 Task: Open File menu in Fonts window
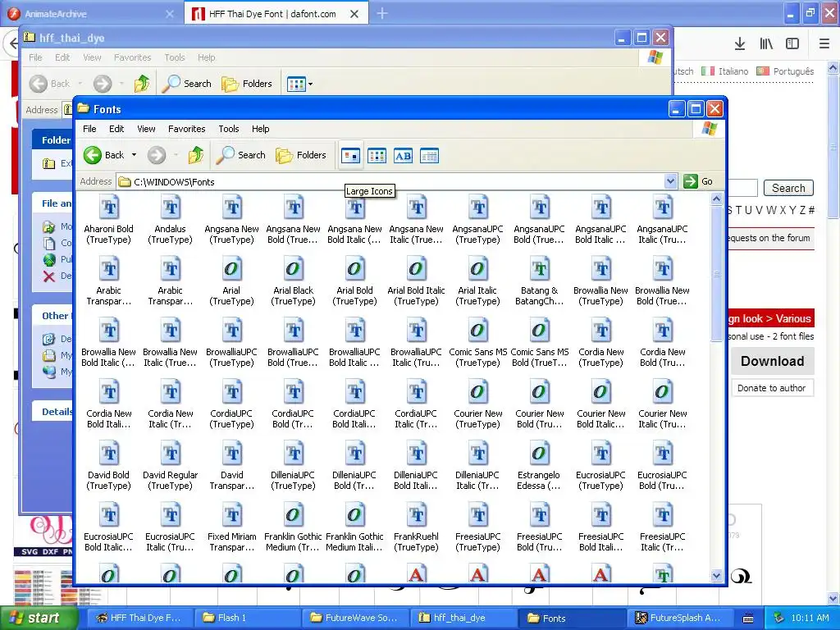click(89, 129)
